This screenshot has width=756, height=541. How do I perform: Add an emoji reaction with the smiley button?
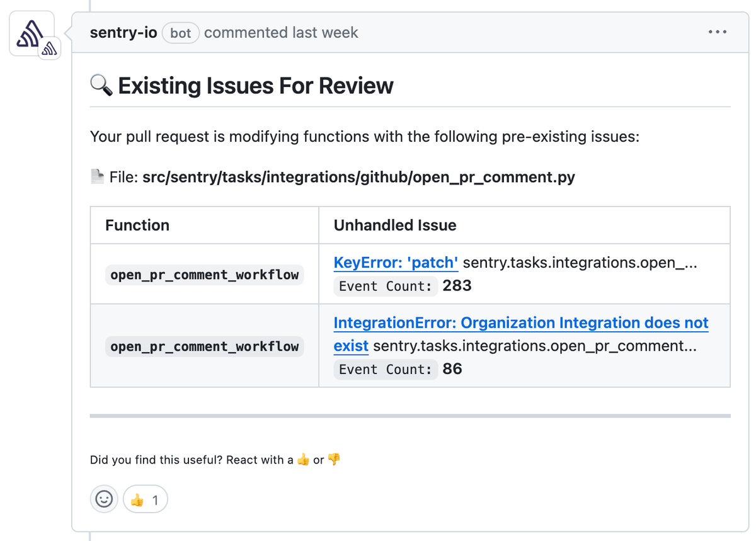click(104, 499)
